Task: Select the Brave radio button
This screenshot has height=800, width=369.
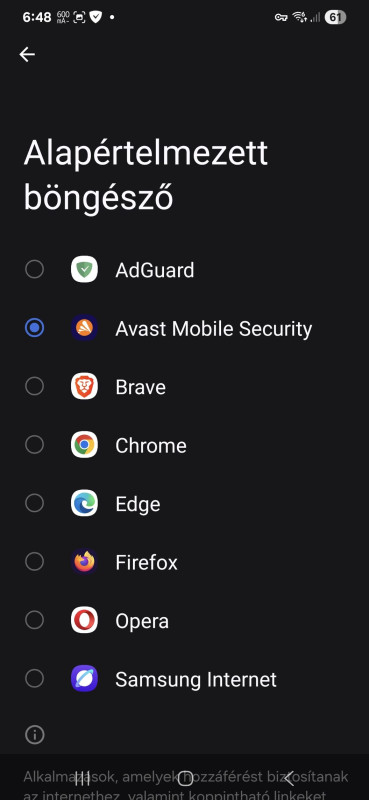Action: click(35, 386)
